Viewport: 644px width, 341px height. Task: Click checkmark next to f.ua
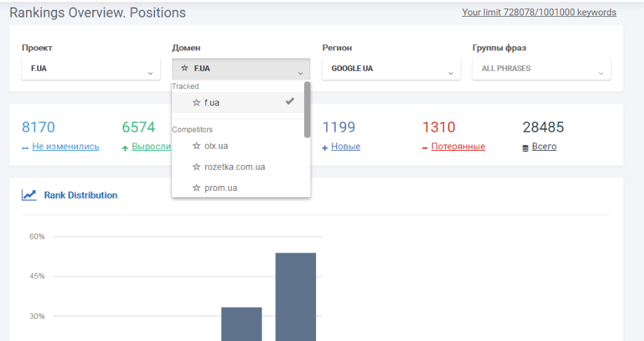pos(290,101)
